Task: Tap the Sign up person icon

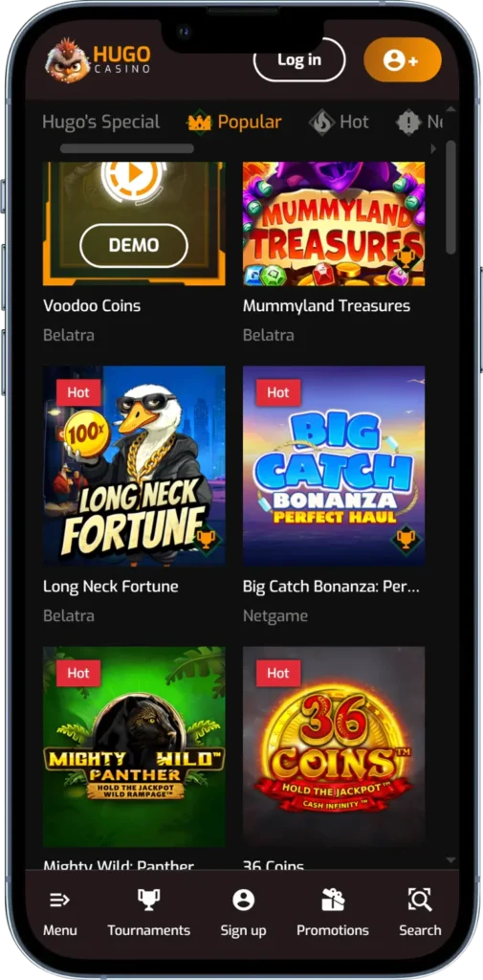Action: coord(243,900)
